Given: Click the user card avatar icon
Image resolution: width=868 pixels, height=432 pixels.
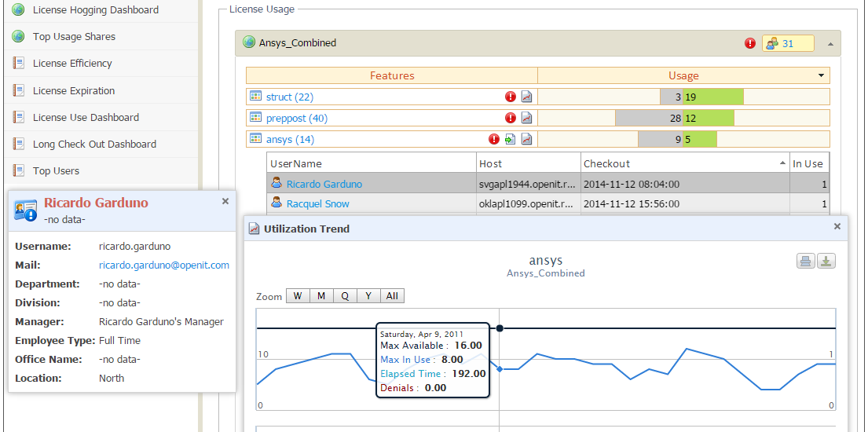Looking at the screenshot, I should (x=25, y=210).
